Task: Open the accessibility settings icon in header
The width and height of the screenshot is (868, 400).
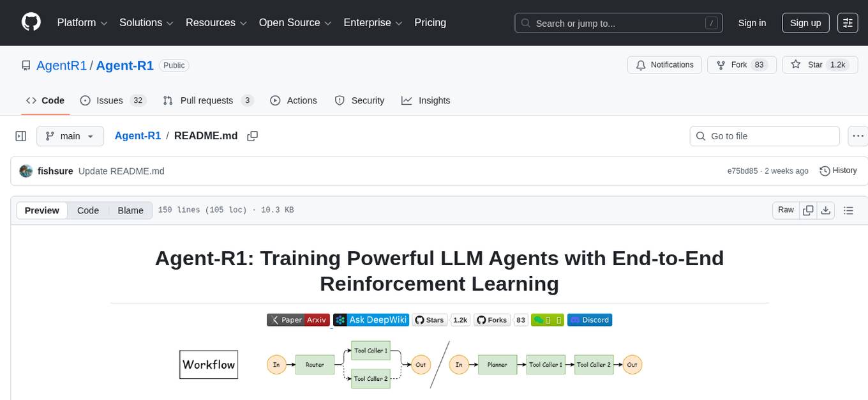Action: tap(848, 23)
